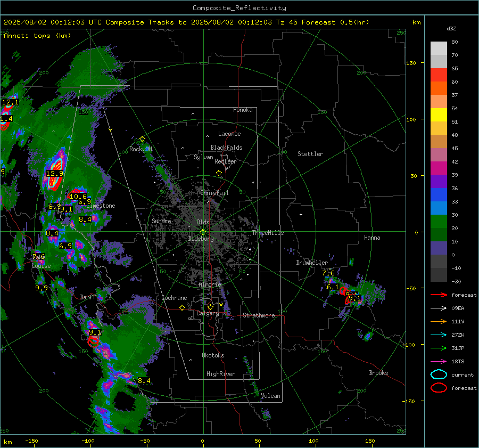Screen dimensions: 479x448
Task: Select the Brooks label
Action: (378, 373)
